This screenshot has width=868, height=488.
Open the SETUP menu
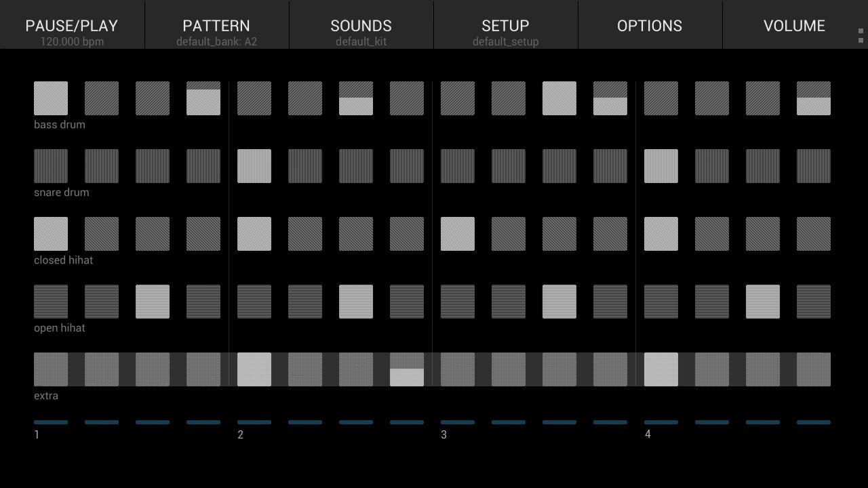505,25
